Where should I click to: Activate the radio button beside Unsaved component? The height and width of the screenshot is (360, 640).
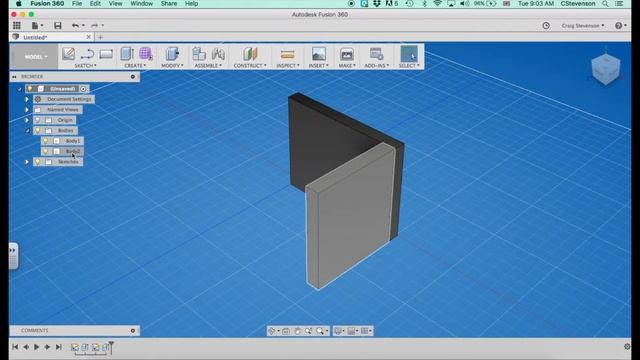[x=83, y=89]
